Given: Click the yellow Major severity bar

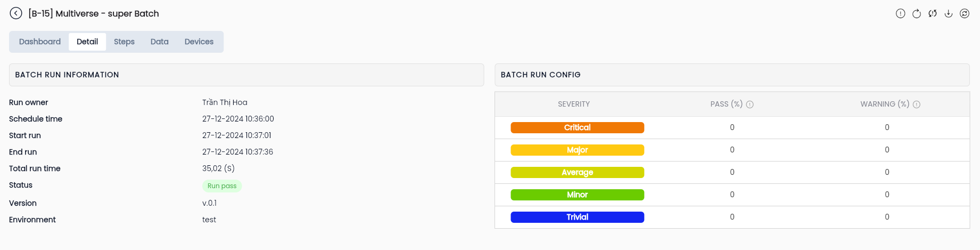Looking at the screenshot, I should pyautogui.click(x=577, y=150).
